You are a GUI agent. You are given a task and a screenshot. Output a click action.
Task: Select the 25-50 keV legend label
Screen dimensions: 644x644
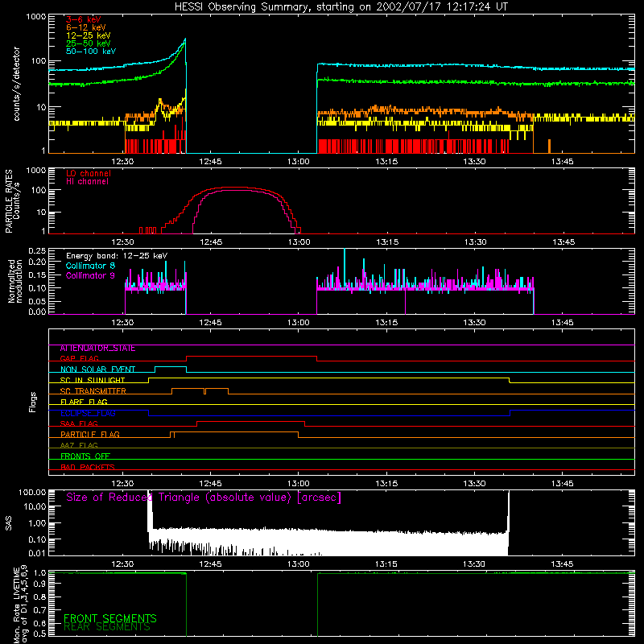coord(88,43)
